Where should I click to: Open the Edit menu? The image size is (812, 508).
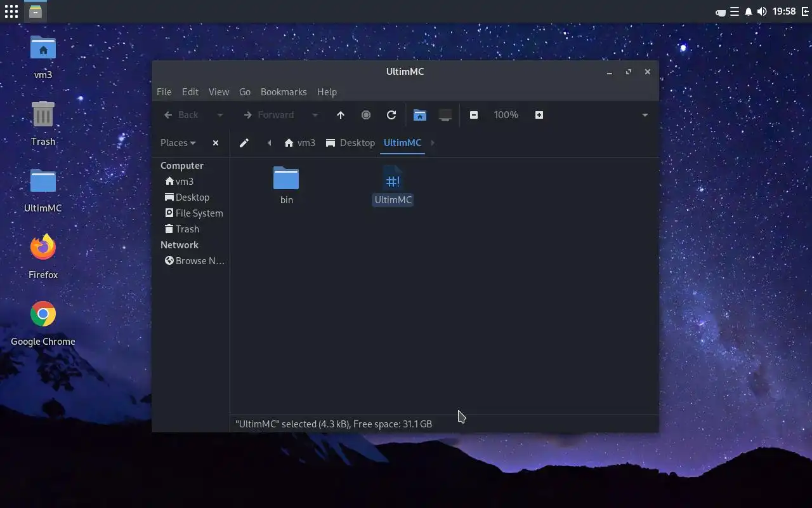(x=190, y=92)
